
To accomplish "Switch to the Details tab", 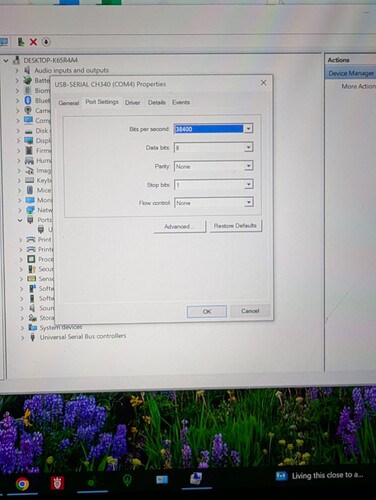I will [x=157, y=102].
